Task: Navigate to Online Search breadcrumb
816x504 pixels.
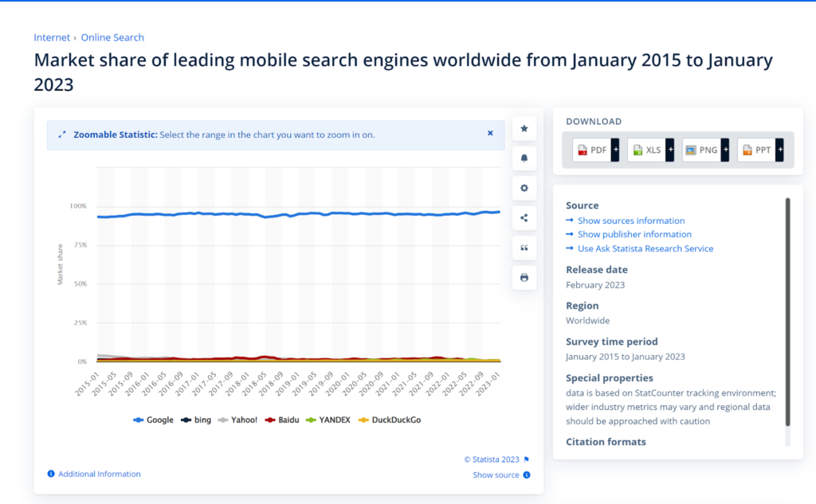Action: click(112, 37)
